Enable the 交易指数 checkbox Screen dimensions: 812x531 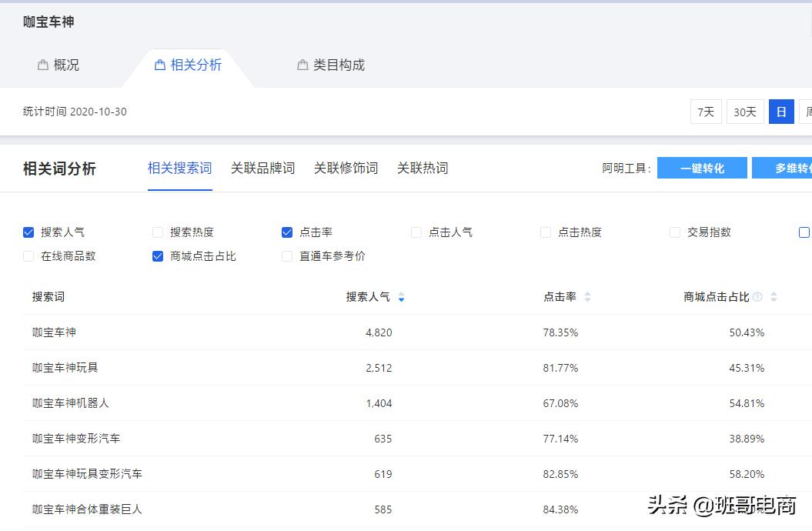click(673, 232)
